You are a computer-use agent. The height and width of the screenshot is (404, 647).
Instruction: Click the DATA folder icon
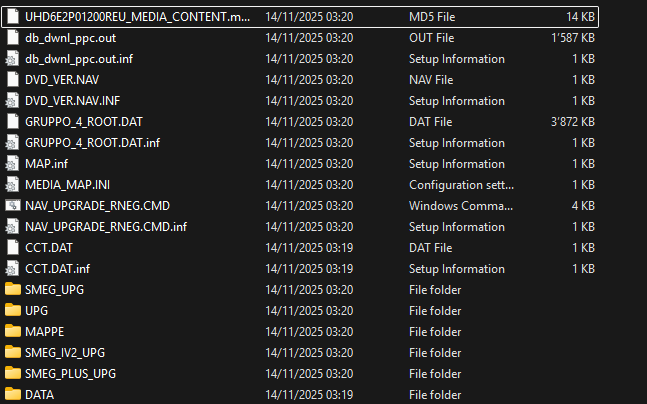(13, 395)
